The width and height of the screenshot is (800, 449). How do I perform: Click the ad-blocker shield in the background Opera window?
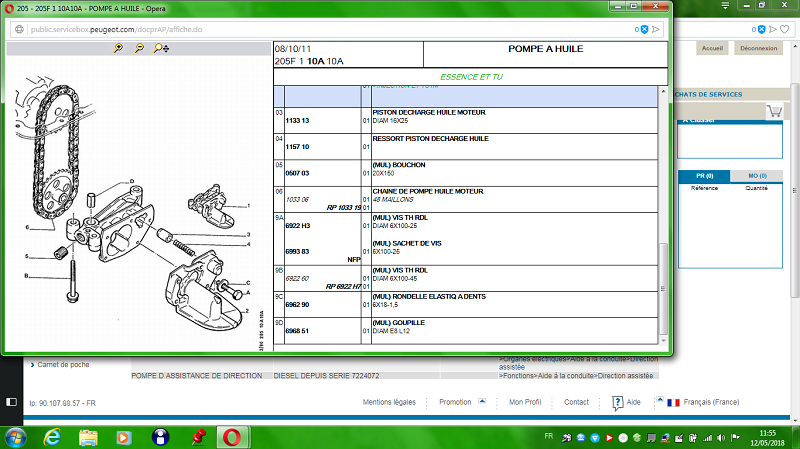click(761, 30)
